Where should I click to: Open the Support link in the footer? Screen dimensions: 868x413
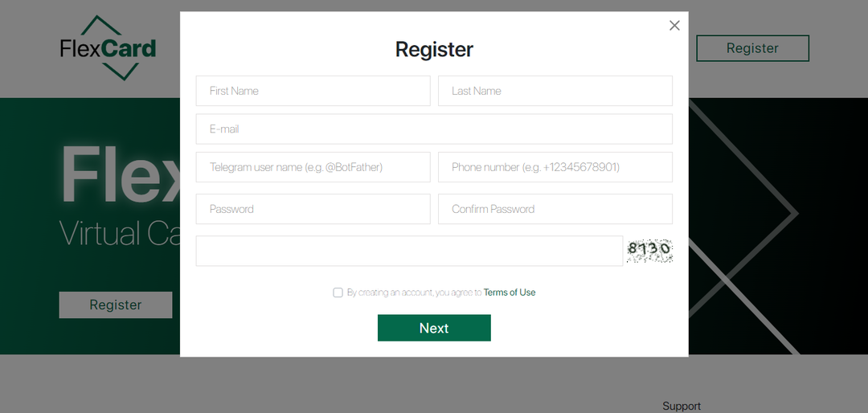(x=682, y=406)
